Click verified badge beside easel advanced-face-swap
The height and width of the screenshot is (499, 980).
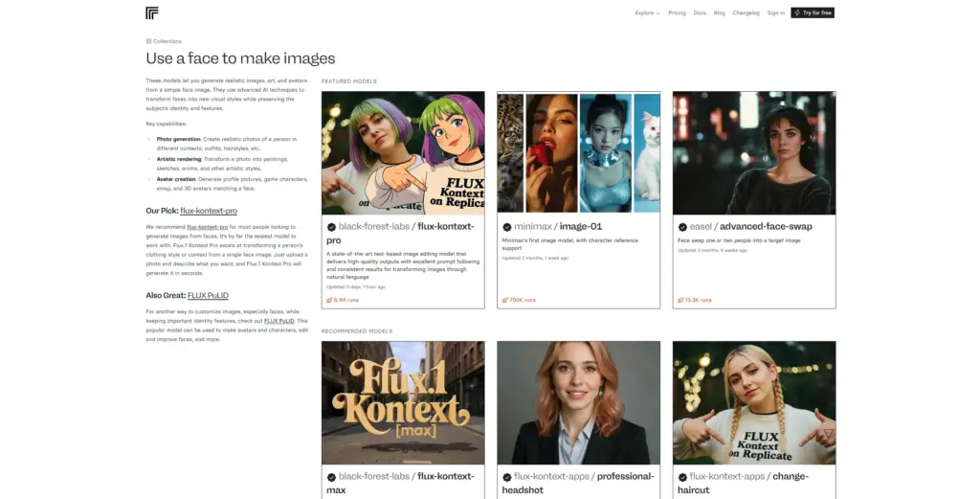[682, 227]
